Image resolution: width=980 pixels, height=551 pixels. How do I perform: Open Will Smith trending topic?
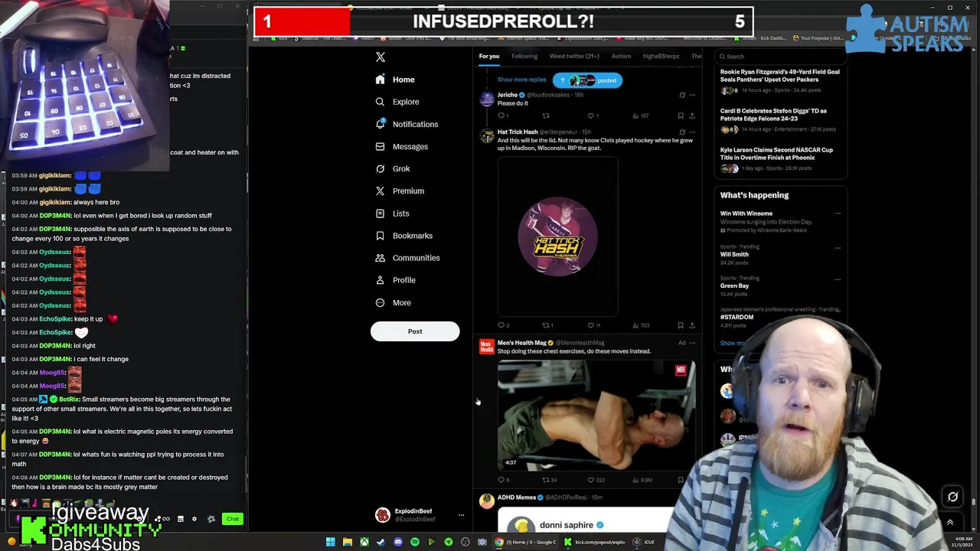click(734, 254)
